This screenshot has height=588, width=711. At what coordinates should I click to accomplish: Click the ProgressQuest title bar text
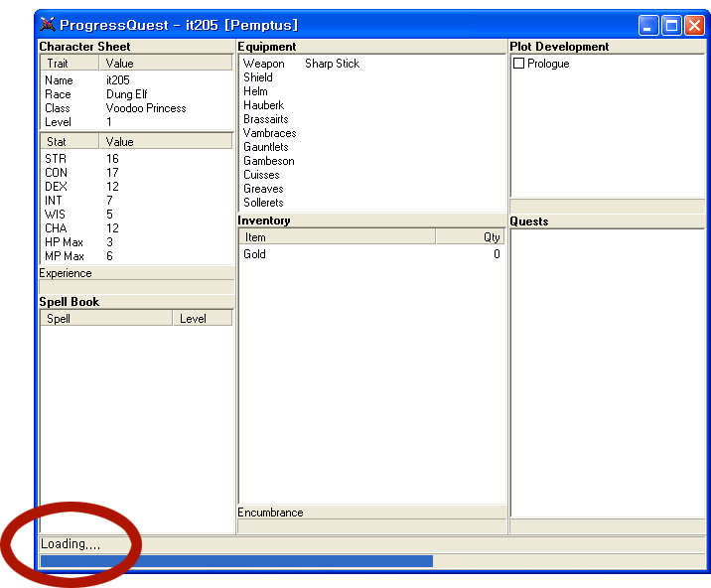pos(179,25)
